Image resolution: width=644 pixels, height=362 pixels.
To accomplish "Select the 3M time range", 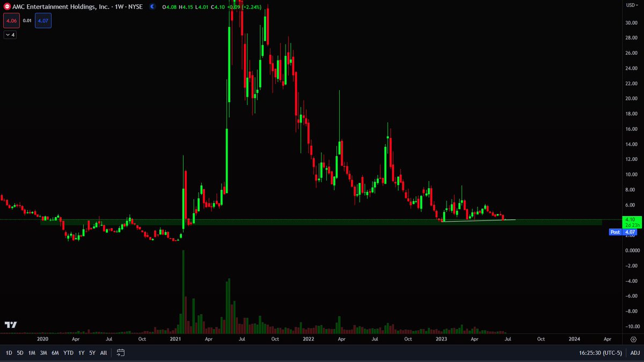I will point(43,353).
